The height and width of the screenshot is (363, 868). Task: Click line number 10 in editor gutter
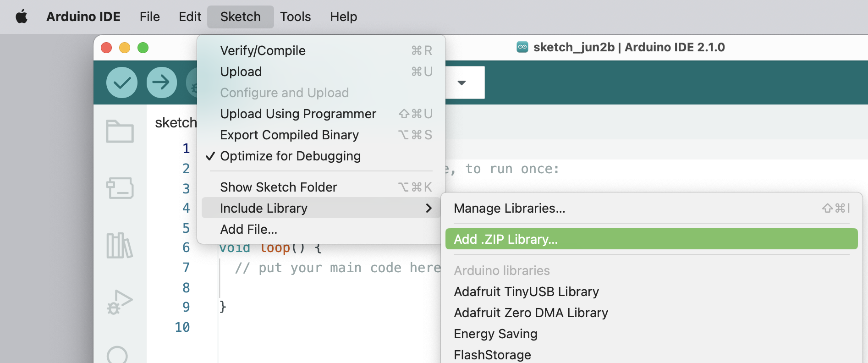[182, 327]
